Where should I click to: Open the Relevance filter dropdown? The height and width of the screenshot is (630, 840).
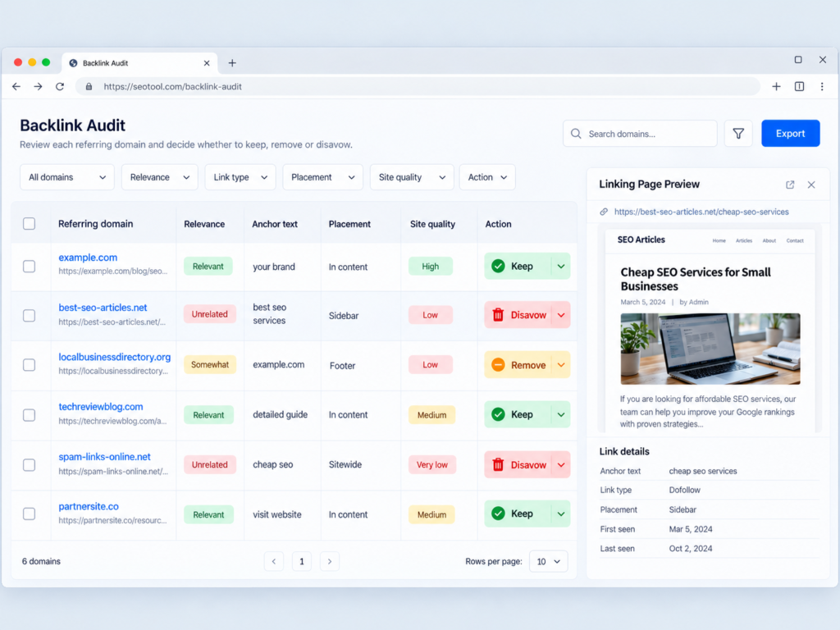pos(160,177)
